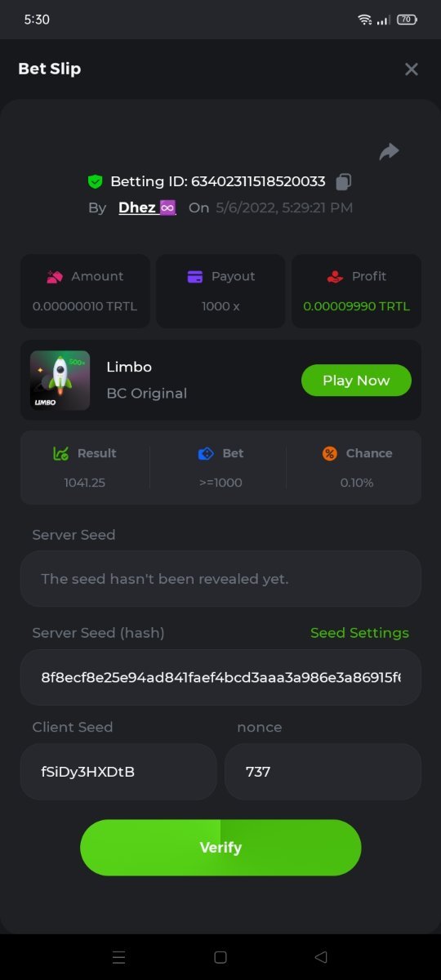Tap the Profit hand icon
441x980 pixels.
pos(336,277)
